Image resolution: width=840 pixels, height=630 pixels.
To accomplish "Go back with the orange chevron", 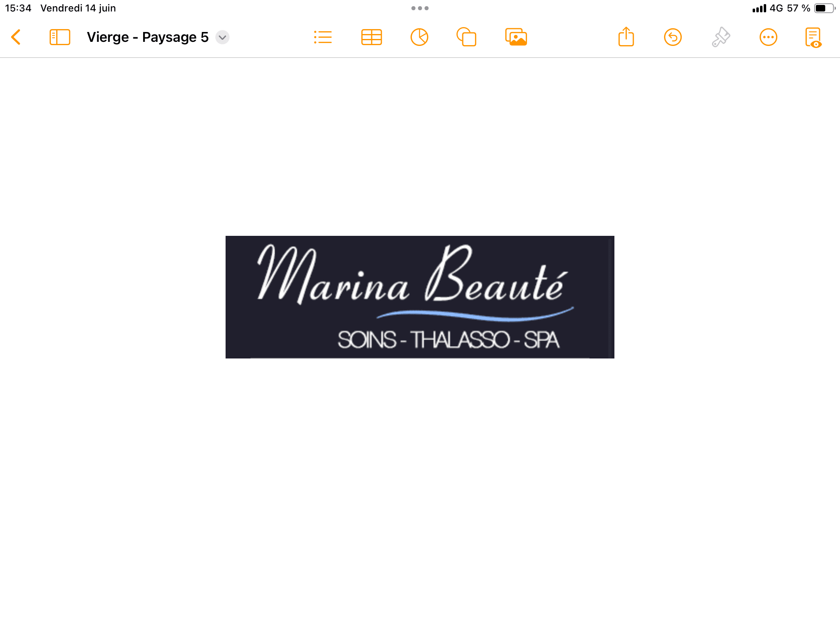I will click(16, 37).
